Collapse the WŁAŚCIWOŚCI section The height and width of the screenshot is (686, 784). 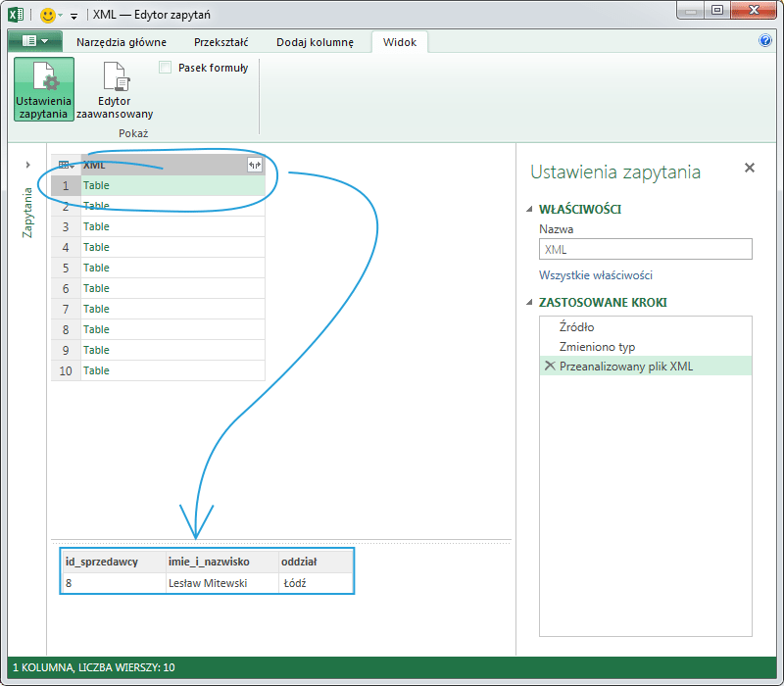(x=530, y=210)
